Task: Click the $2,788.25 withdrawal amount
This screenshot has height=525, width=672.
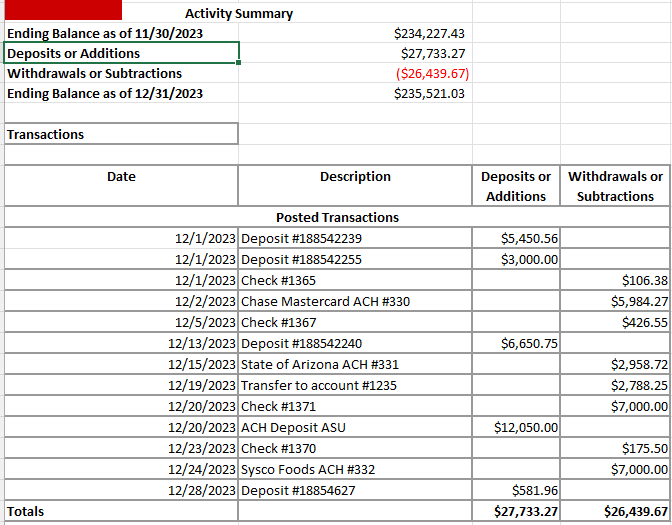Action: pos(615,385)
